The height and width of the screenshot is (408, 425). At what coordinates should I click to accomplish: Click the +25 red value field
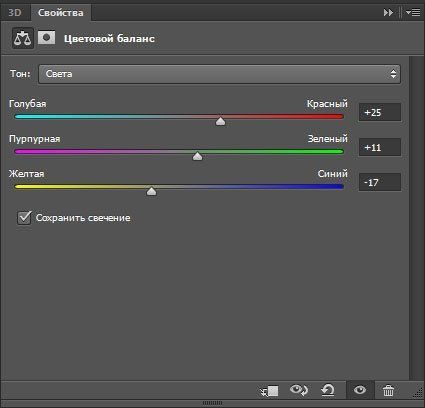[x=380, y=112]
